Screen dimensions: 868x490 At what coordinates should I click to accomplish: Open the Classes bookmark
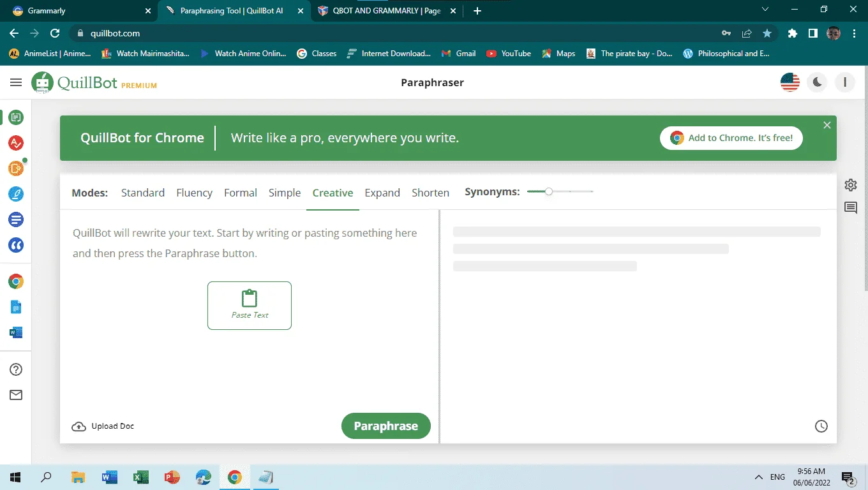tap(317, 54)
